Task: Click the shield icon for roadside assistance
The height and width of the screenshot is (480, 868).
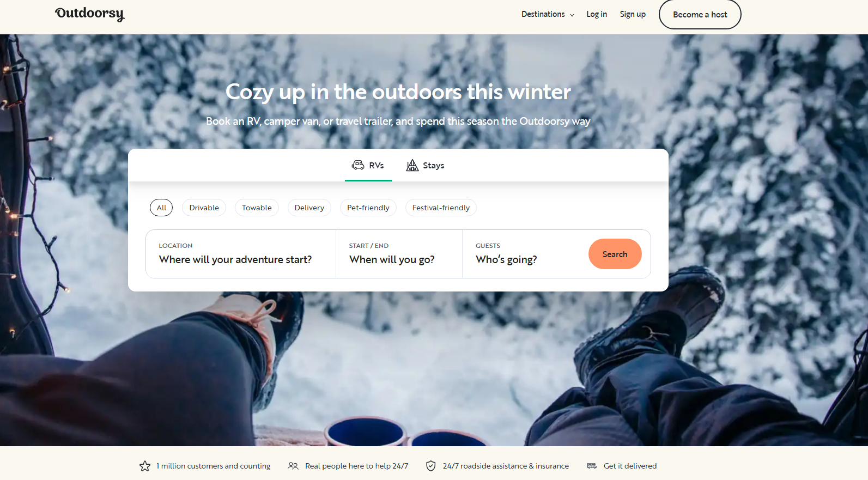Action: [431, 466]
